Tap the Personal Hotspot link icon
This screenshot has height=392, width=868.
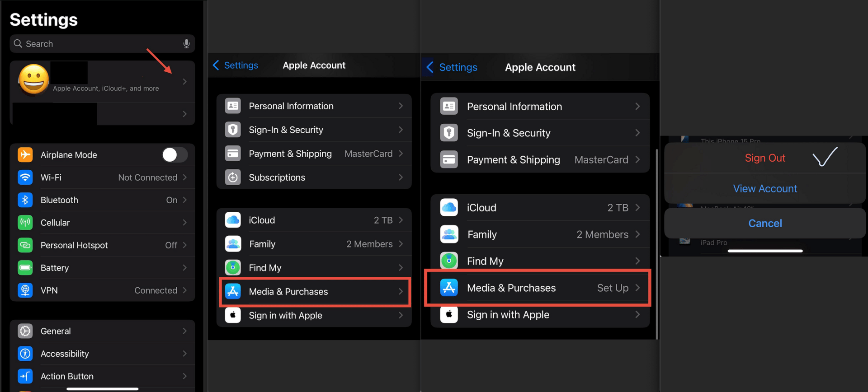[25, 245]
